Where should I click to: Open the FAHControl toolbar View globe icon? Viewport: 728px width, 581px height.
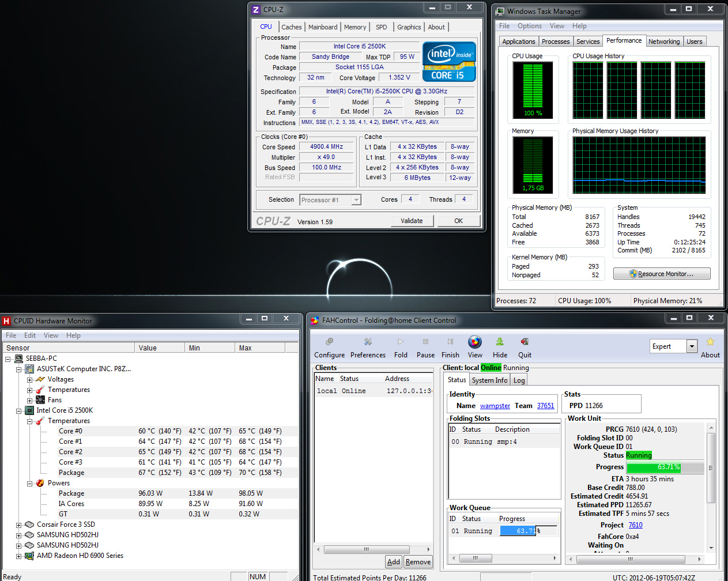[475, 342]
